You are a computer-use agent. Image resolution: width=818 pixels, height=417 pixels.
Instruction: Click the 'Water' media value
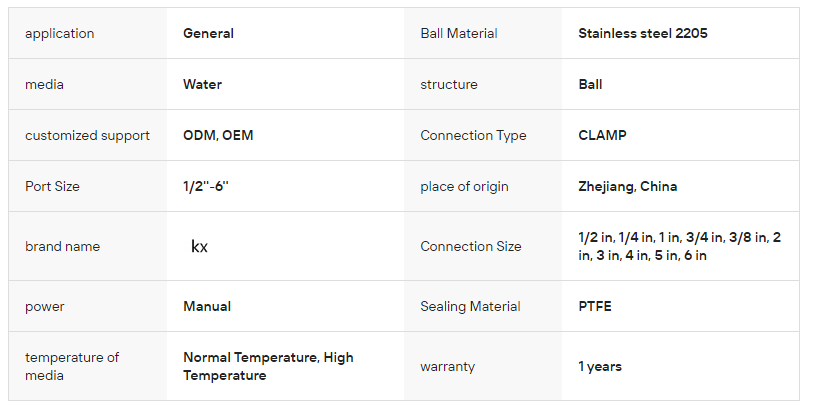[202, 85]
